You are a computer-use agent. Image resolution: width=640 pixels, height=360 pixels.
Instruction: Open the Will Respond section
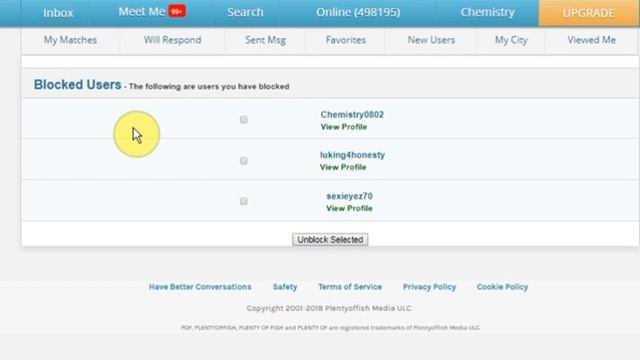pos(172,40)
